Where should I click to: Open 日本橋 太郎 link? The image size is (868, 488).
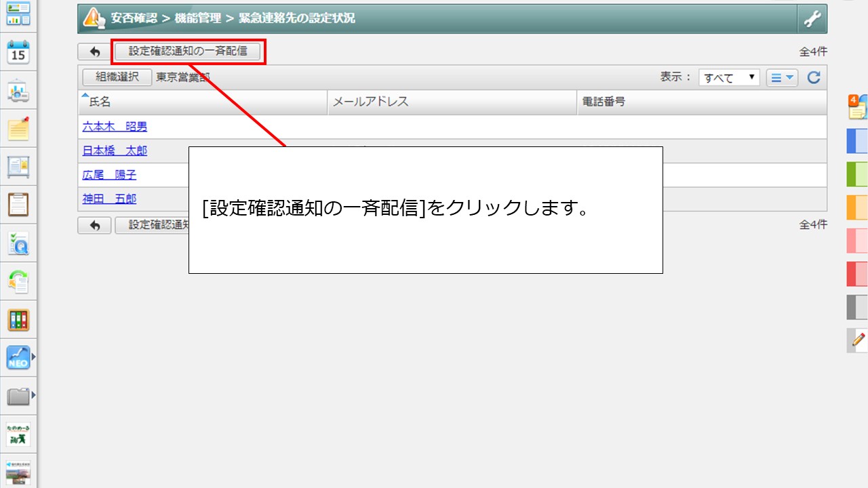point(115,150)
